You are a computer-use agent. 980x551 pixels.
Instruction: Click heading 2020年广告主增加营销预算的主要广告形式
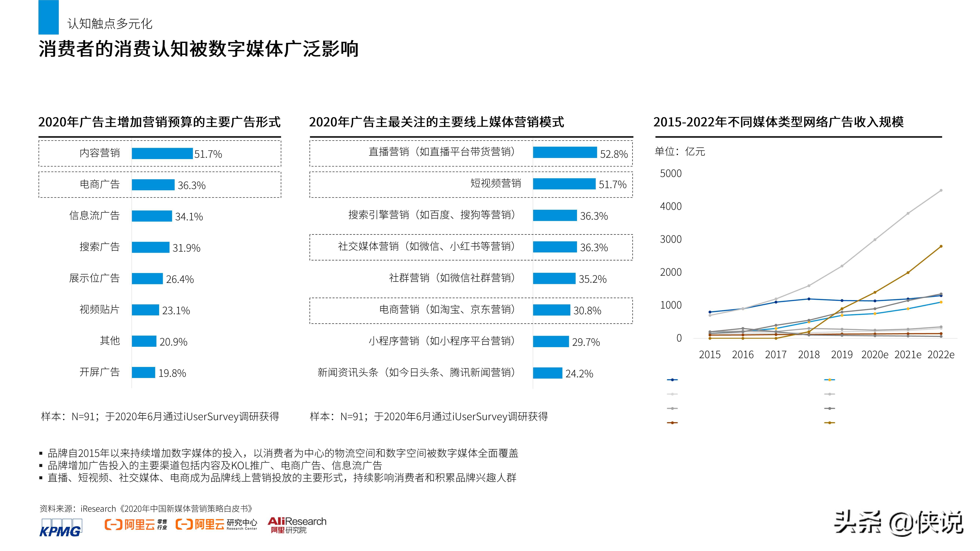[x=159, y=122]
